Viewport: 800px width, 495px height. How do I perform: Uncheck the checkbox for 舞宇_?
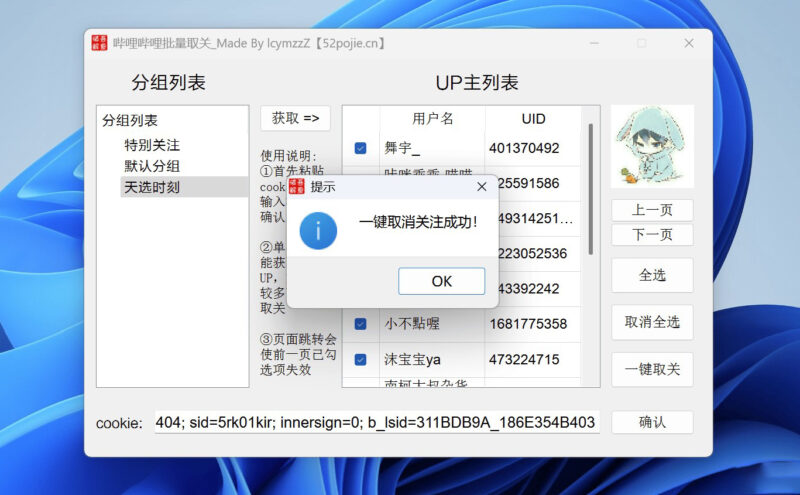click(360, 148)
